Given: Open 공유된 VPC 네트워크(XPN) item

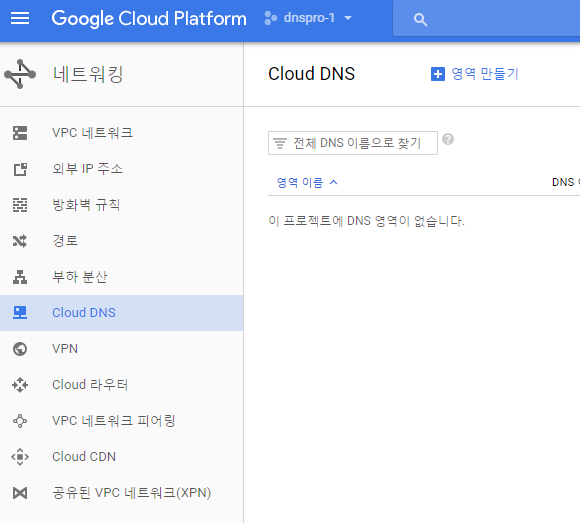Looking at the screenshot, I should click(121, 493).
